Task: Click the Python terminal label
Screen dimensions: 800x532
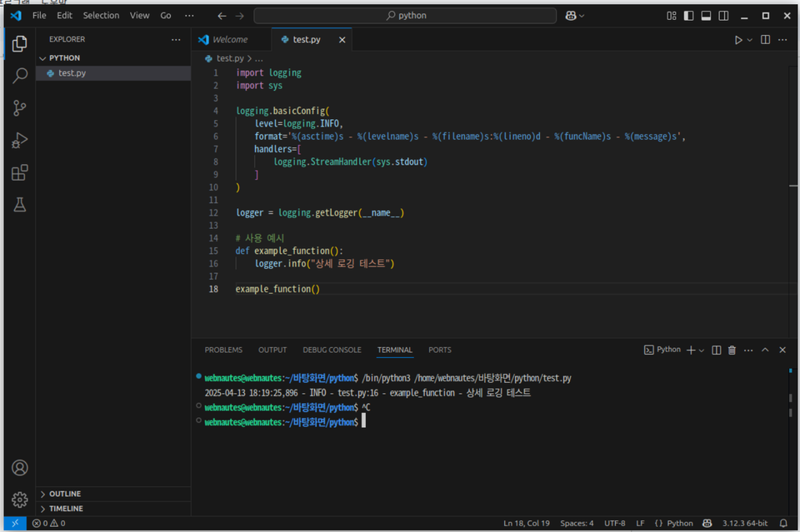Action: (x=662, y=350)
